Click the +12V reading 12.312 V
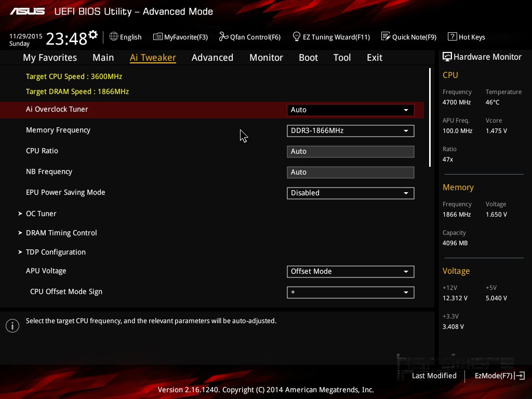 point(455,298)
